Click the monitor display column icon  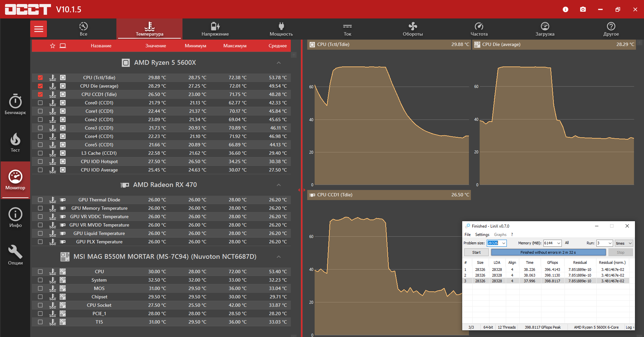coord(63,46)
